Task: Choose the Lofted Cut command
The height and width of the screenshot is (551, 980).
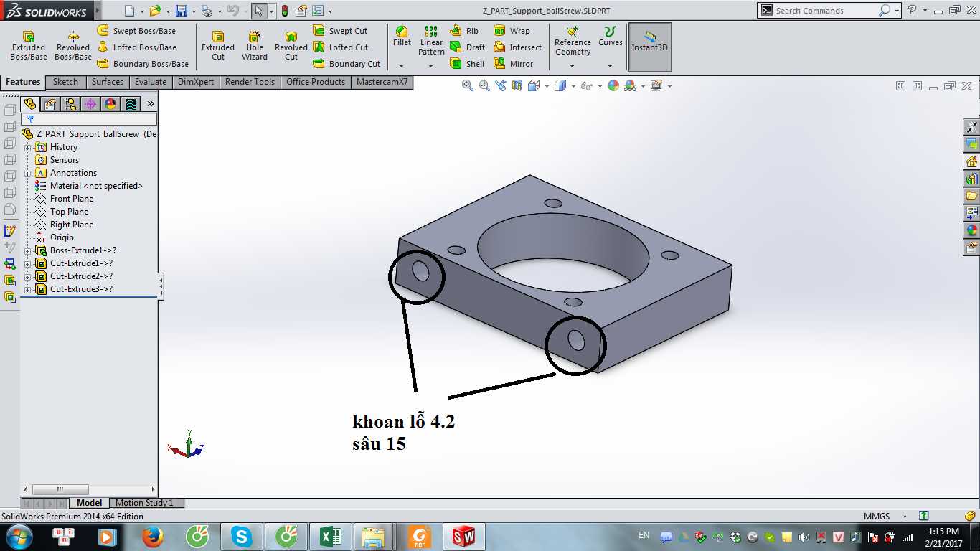Action: (341, 47)
